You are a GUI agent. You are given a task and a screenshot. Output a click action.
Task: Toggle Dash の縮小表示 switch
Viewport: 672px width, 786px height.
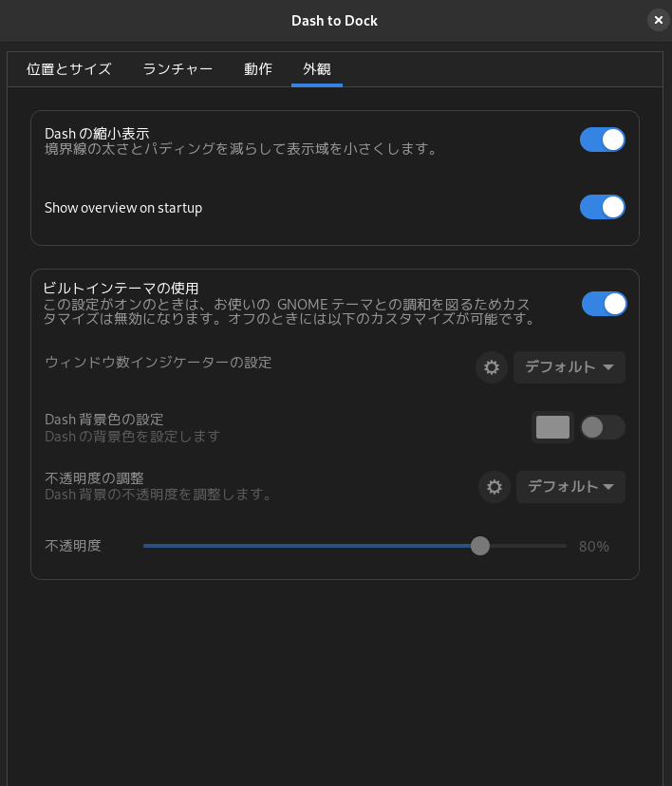[603, 140]
